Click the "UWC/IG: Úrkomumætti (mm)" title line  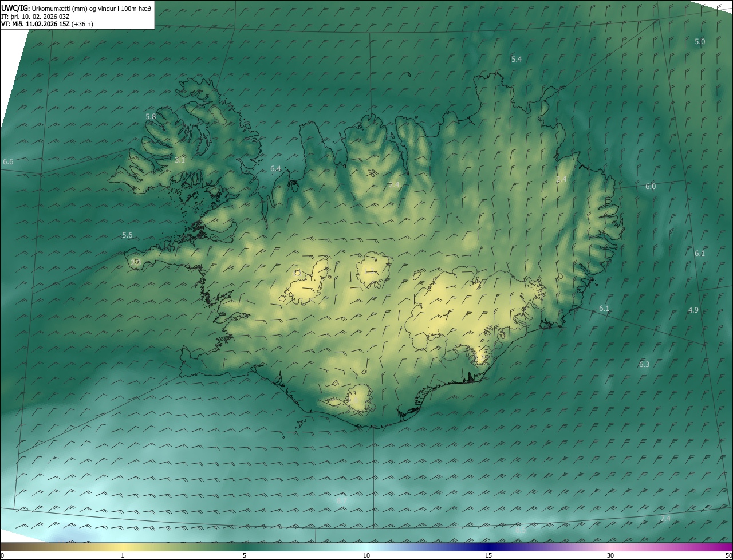click(x=77, y=8)
